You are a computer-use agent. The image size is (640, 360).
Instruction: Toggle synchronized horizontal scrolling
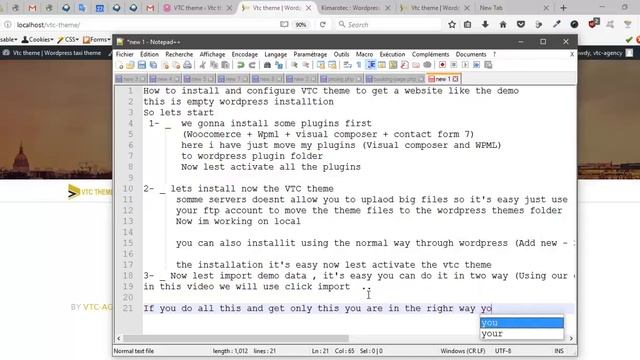point(332,65)
